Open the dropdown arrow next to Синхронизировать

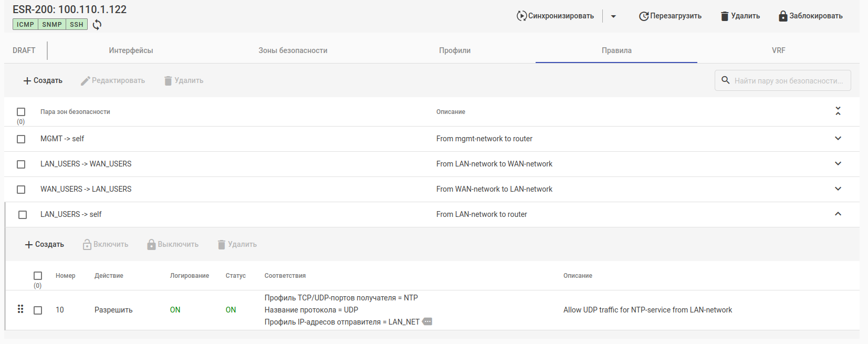pos(613,16)
